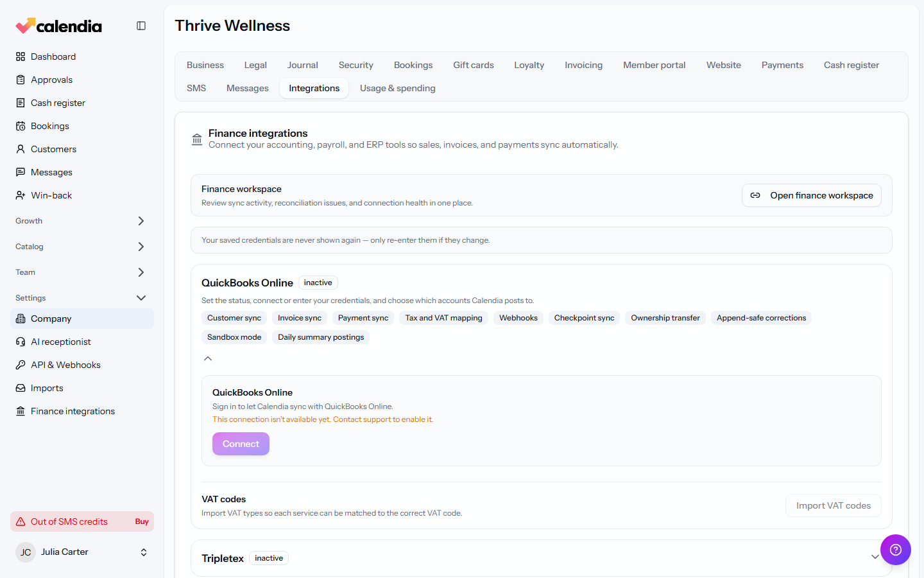The width and height of the screenshot is (924, 578).
Task: Click the QuickBooks inactive status badge
Action: point(318,283)
